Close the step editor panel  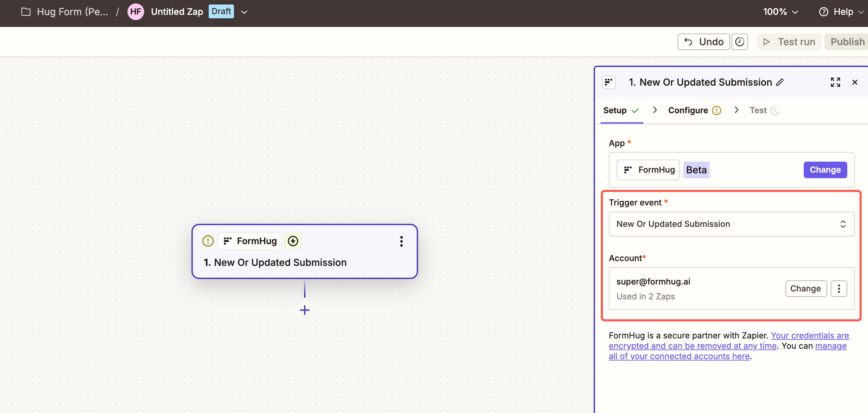(855, 82)
